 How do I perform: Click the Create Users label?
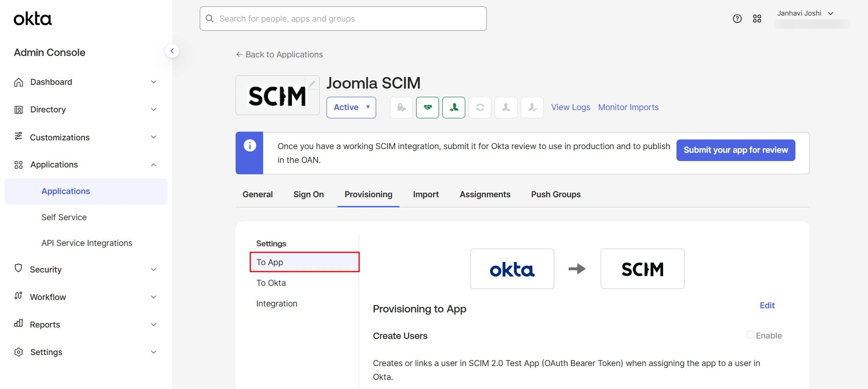(400, 336)
